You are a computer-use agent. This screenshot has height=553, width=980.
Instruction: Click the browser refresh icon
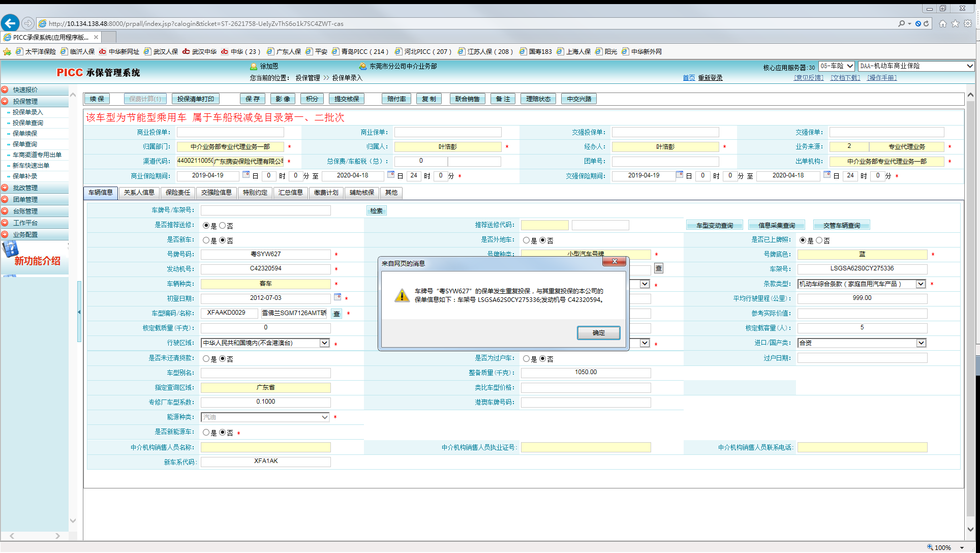point(926,23)
